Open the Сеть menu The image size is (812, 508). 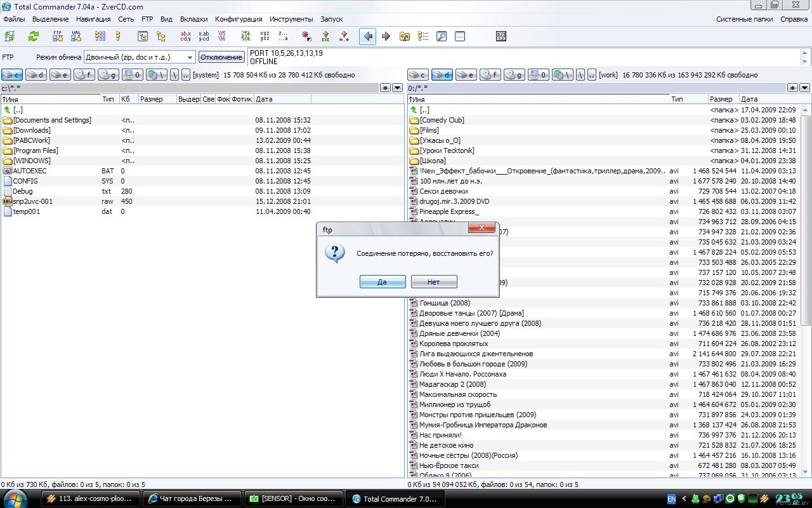[126, 19]
